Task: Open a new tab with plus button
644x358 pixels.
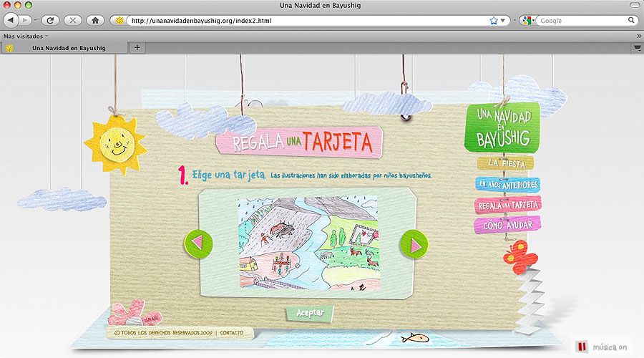Action: click(x=137, y=48)
